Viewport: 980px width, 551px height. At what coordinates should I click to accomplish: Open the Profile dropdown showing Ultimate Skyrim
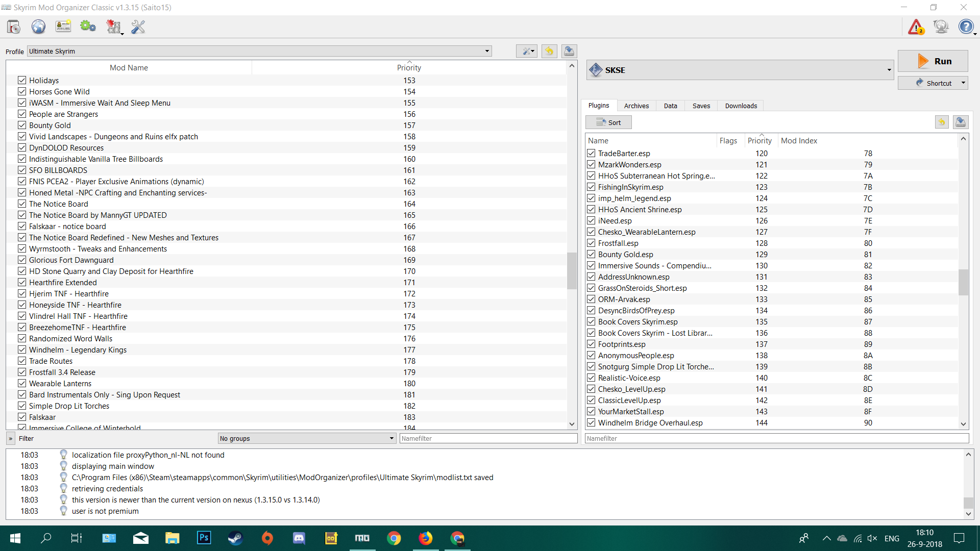pyautogui.click(x=259, y=51)
